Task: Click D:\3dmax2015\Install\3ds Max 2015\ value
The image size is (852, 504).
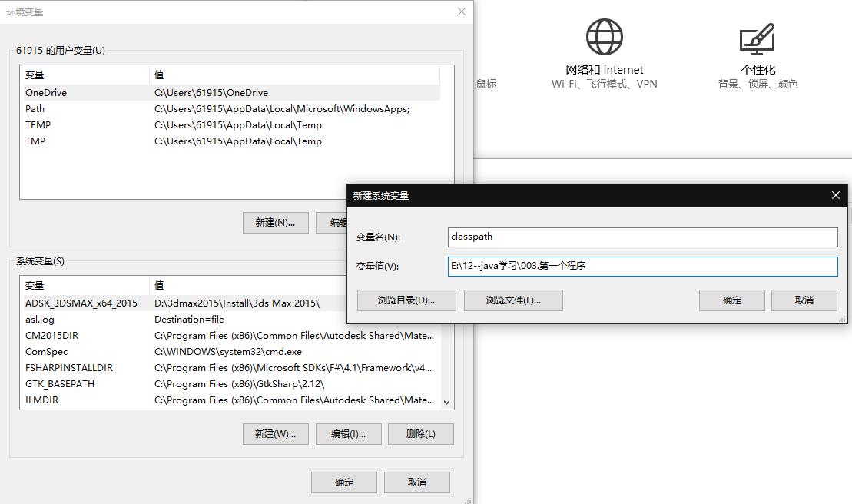Action: pos(237,303)
